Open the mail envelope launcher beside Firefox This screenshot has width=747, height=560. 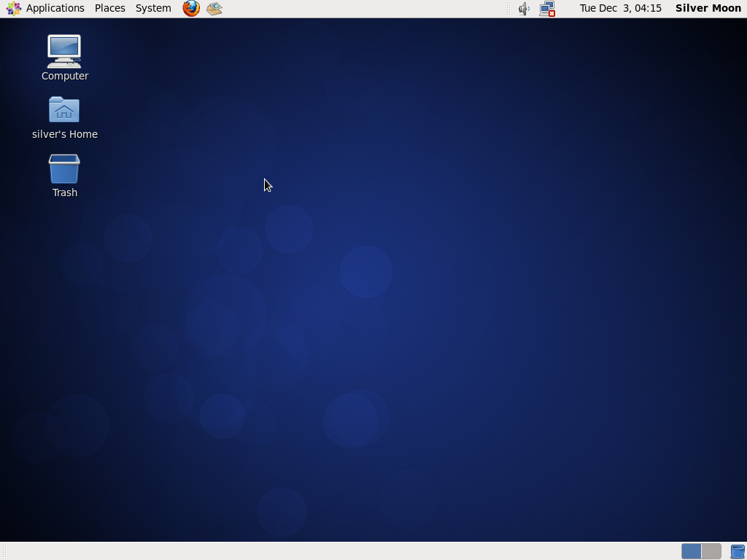[214, 8]
